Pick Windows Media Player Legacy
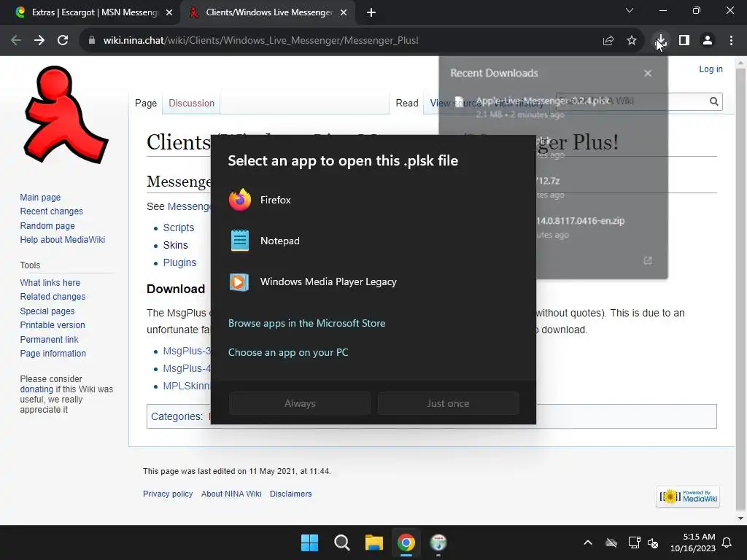The width and height of the screenshot is (747, 560). pyautogui.click(x=373, y=282)
